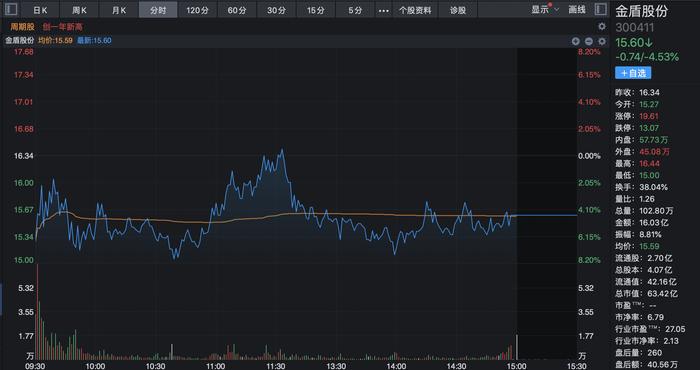The height and width of the screenshot is (370, 700).
Task: Click change value -0.74/-4.53%
Action: click(x=647, y=57)
